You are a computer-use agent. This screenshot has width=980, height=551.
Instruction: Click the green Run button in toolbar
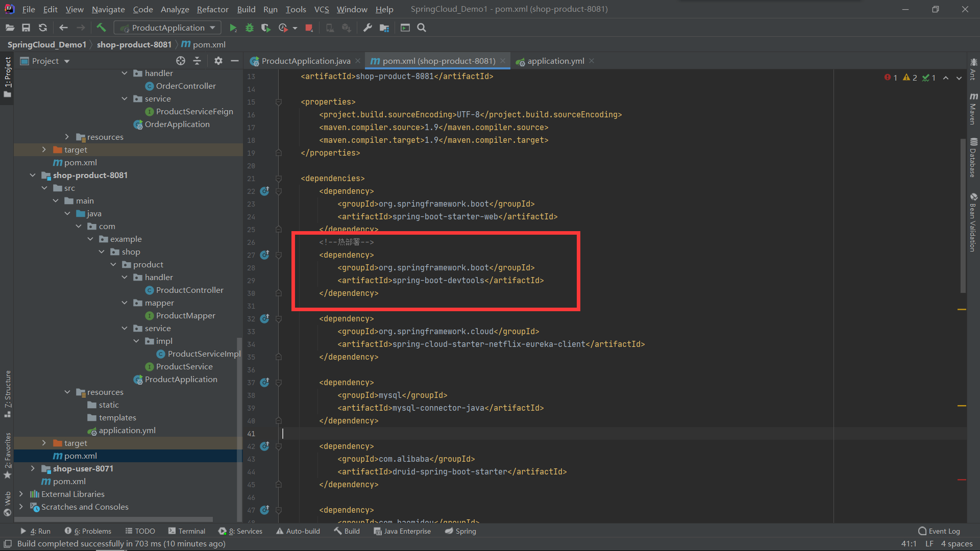pyautogui.click(x=233, y=28)
